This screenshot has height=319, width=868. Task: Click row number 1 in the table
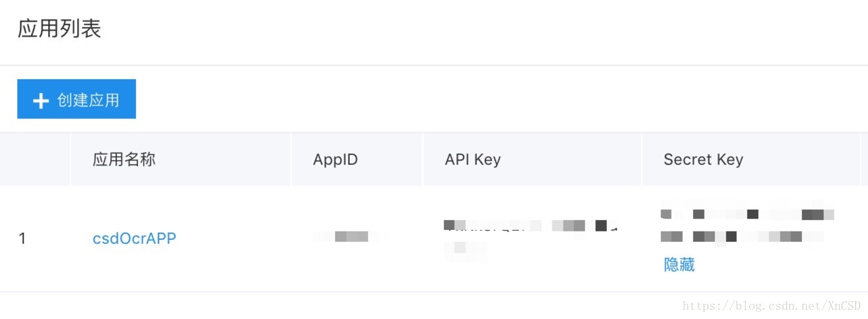22,238
